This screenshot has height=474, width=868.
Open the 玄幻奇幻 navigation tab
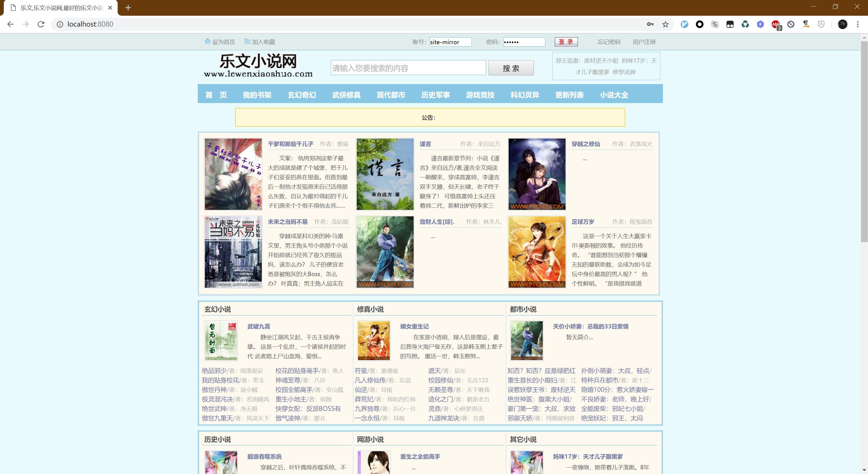[302, 95]
